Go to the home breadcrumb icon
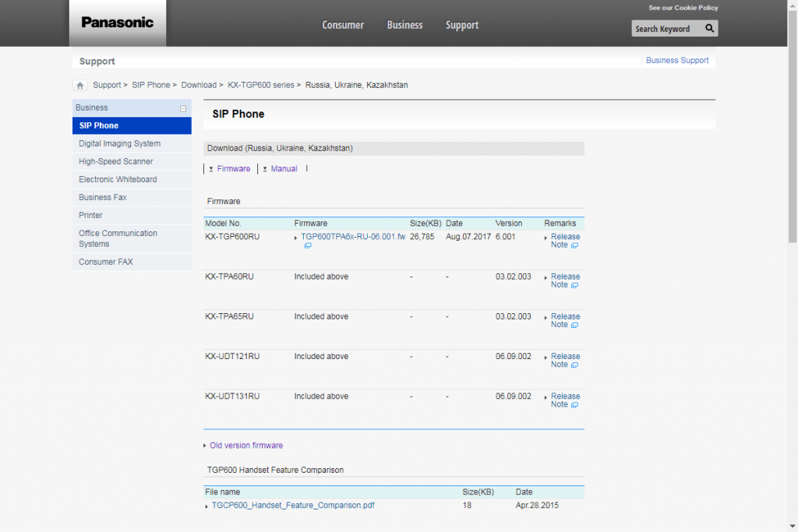Image resolution: width=798 pixels, height=532 pixels. 80,86
